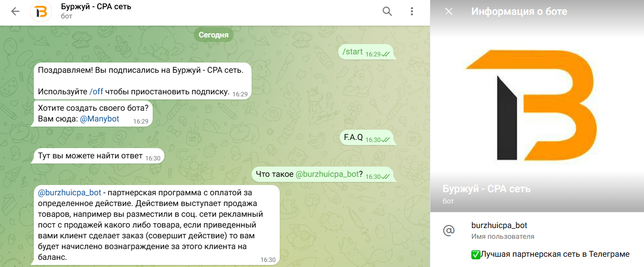Click the double-check read mark on /start

point(386,54)
